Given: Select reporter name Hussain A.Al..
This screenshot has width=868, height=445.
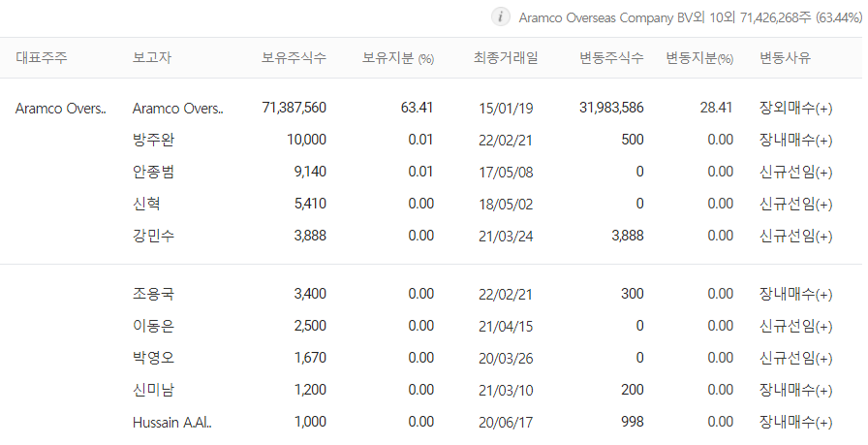Looking at the screenshot, I should 172,423.
